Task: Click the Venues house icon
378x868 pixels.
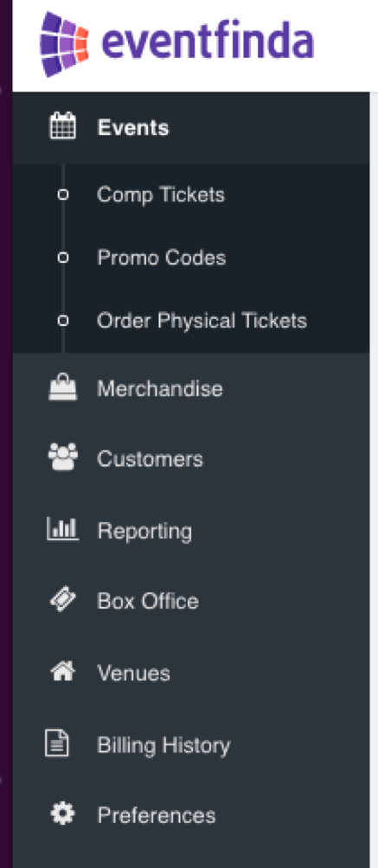Action: pyautogui.click(x=62, y=672)
